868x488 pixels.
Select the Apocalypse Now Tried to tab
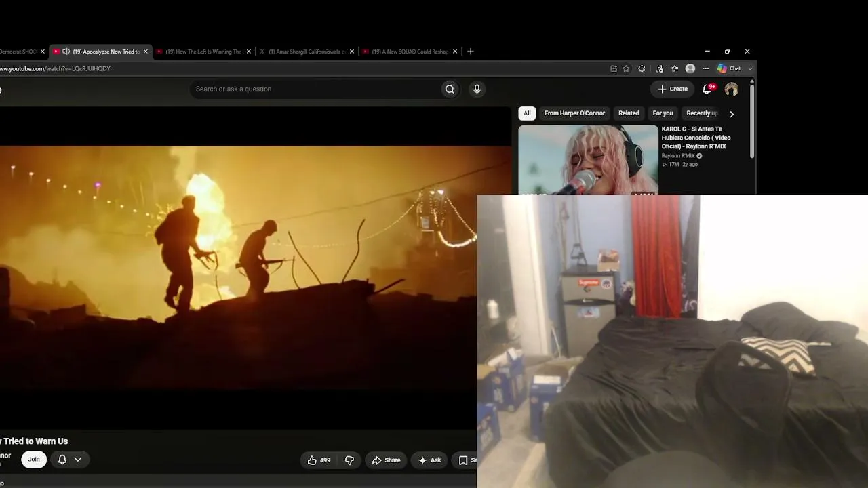pos(100,52)
